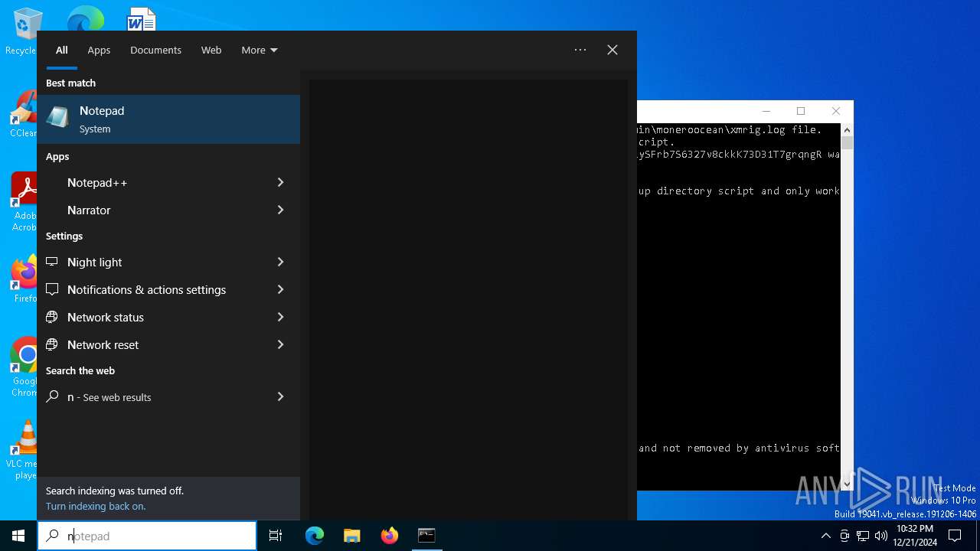This screenshot has height=551, width=980.
Task: Click the Notifications & actions settings icon
Action: [52, 289]
